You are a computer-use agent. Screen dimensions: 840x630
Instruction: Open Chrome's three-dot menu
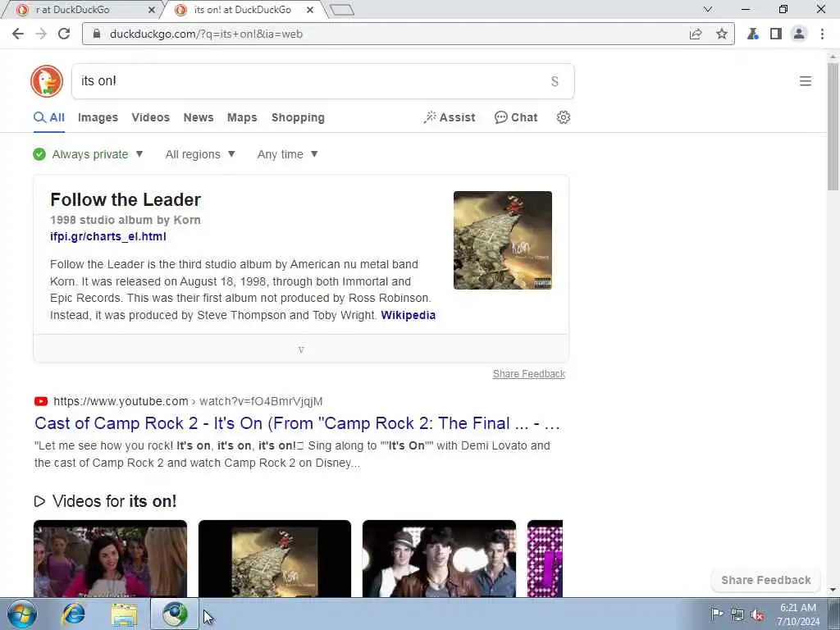pyautogui.click(x=822, y=34)
